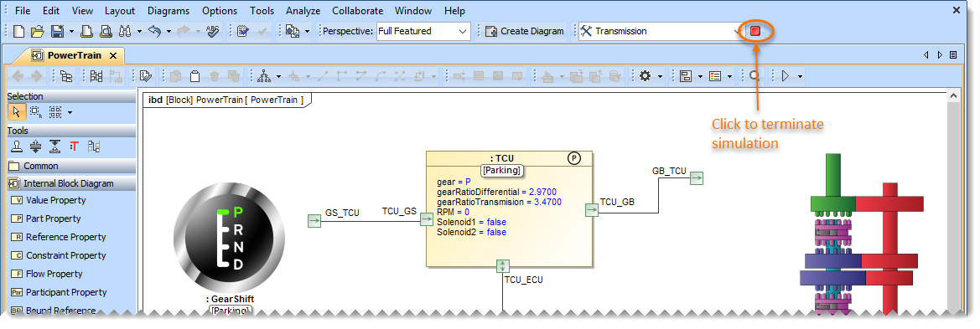Open the Diagrams menu

[169, 11]
